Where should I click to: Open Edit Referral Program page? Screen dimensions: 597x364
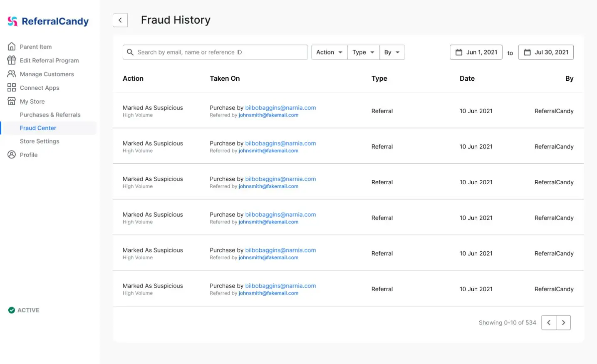click(50, 60)
